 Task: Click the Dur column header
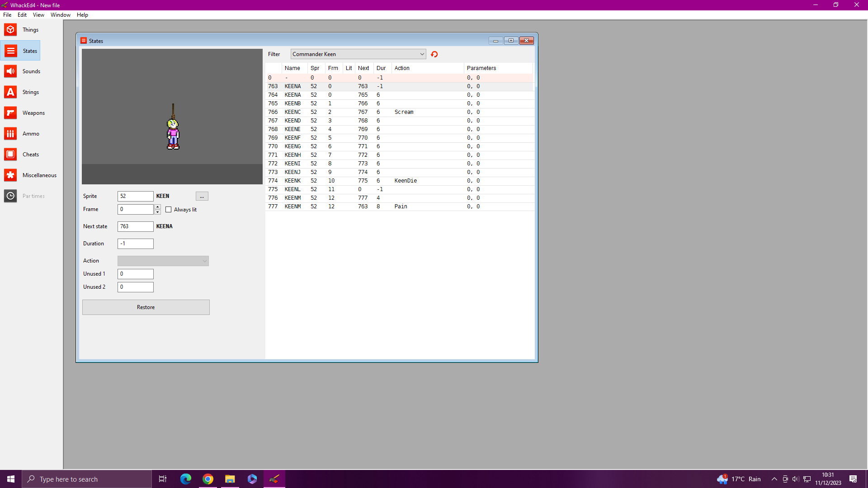pos(382,68)
